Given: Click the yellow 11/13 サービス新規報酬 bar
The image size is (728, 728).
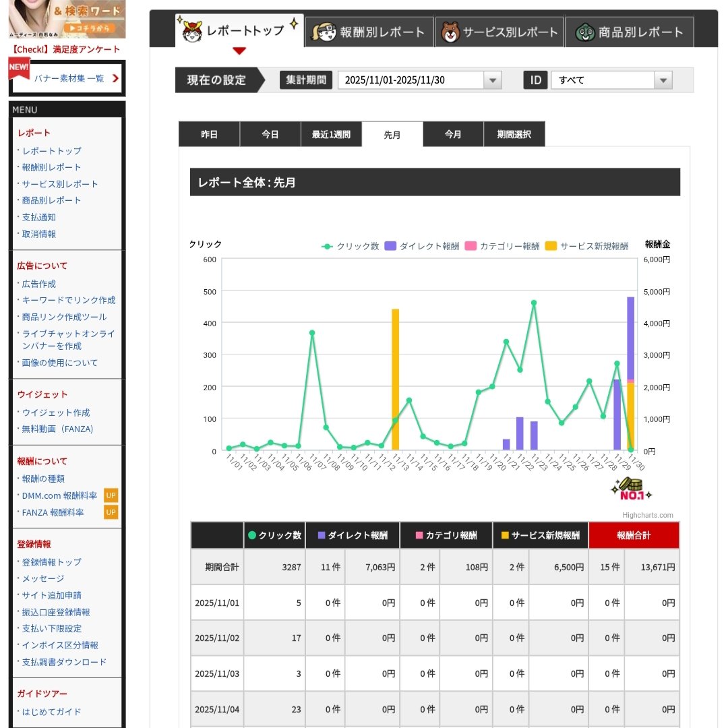Looking at the screenshot, I should pos(395,380).
